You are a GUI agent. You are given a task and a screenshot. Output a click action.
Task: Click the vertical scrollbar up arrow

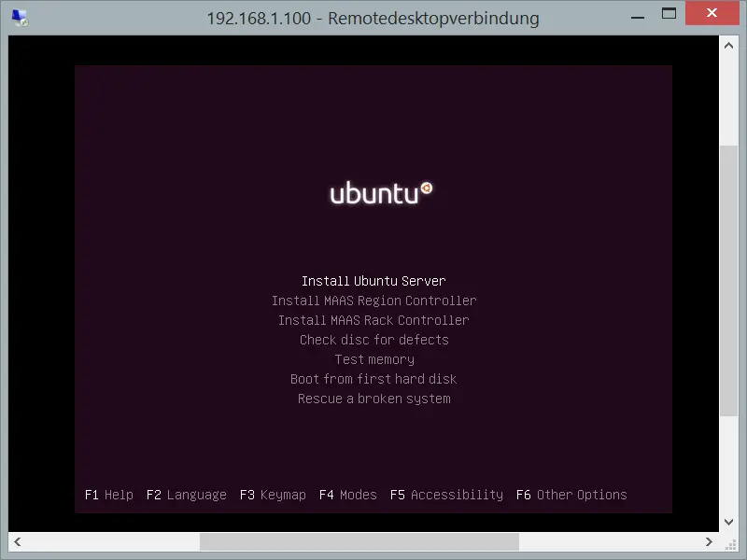[728, 46]
